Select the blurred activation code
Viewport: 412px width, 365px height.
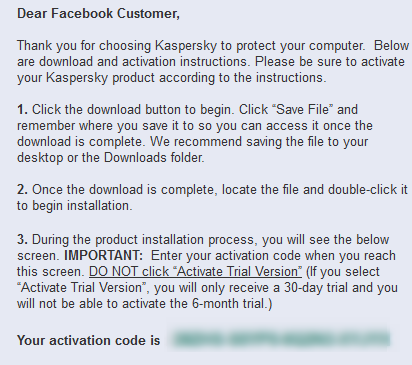coord(282,339)
